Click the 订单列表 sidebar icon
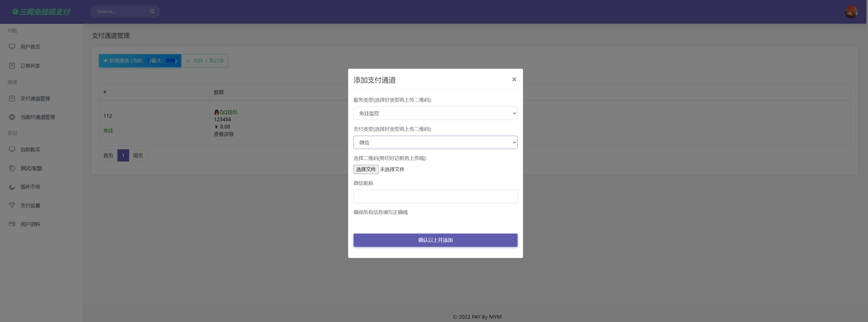Image resolution: width=868 pixels, height=322 pixels. click(x=12, y=66)
